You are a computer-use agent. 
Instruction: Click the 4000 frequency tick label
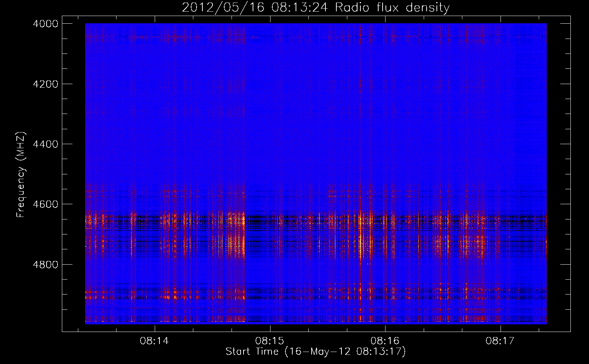(46, 24)
